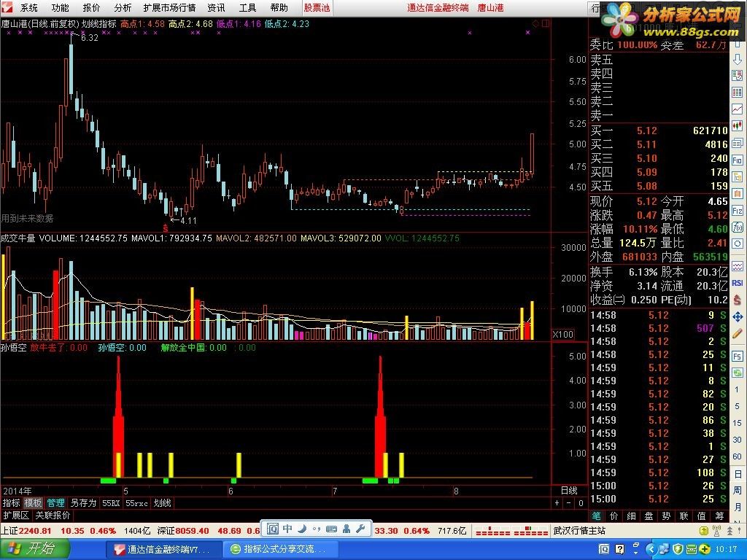Open the quote table grid icon
Viewport: 747px width, 560px height.
point(737,93)
